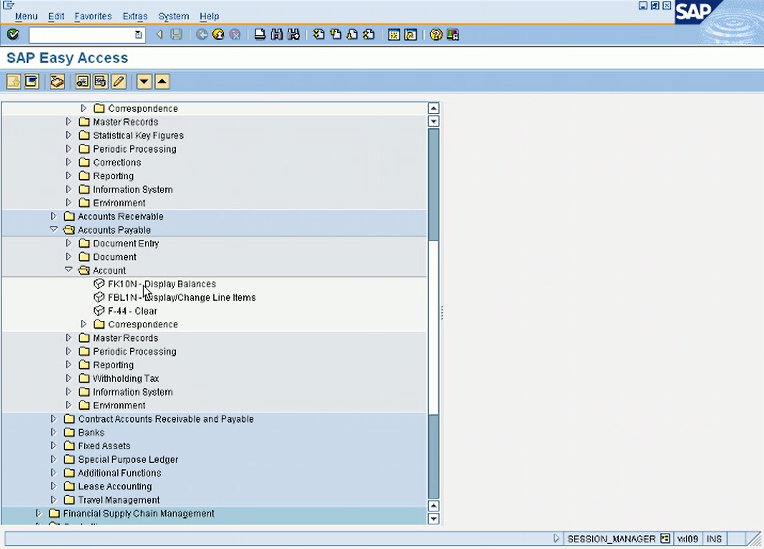Expand the Document Entry folder
The height and width of the screenshot is (549, 764).
[x=68, y=243]
